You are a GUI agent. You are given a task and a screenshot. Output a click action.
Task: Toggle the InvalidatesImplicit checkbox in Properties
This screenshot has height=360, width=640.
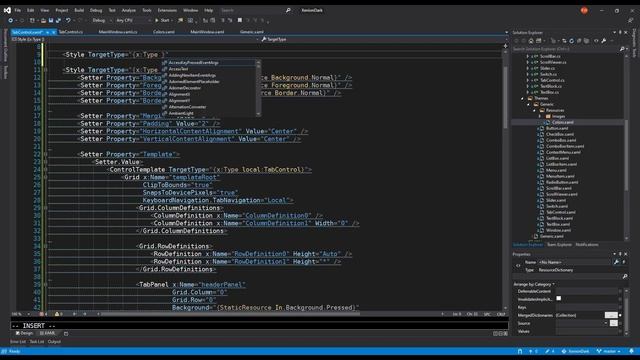558,298
